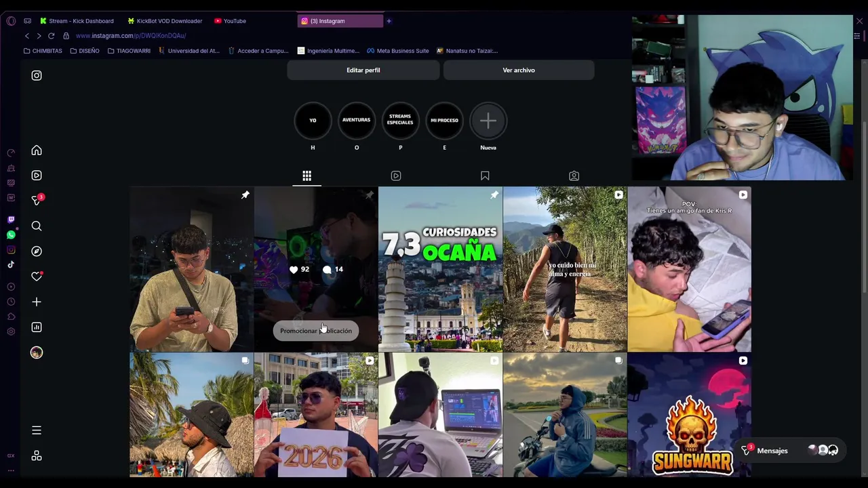The height and width of the screenshot is (488, 868).
Task: Open the More hamburger menu
Action: [x=37, y=430]
